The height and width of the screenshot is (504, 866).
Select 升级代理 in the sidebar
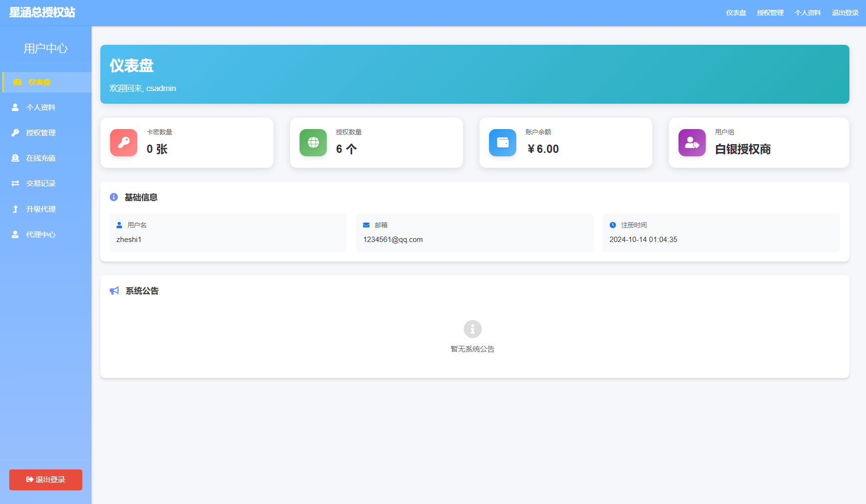pos(40,209)
